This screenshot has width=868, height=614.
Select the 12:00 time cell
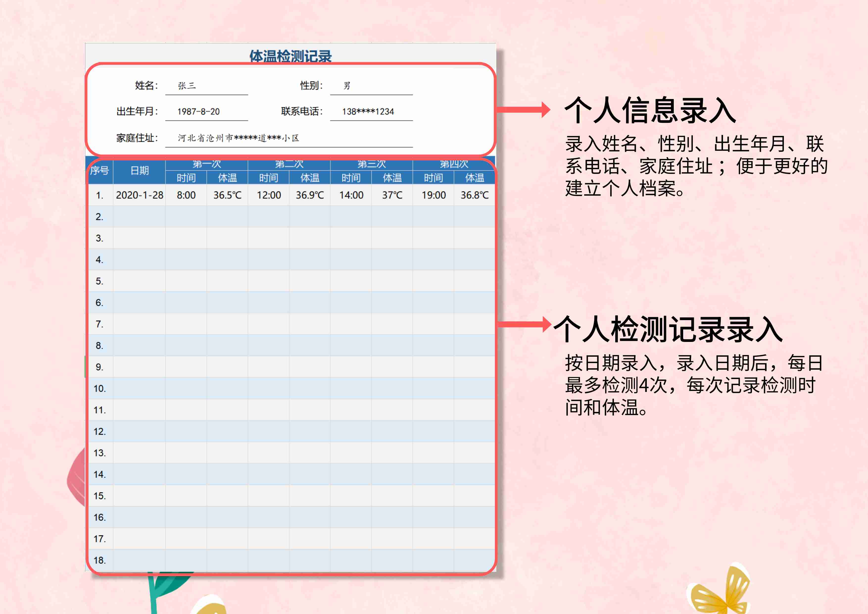click(269, 195)
